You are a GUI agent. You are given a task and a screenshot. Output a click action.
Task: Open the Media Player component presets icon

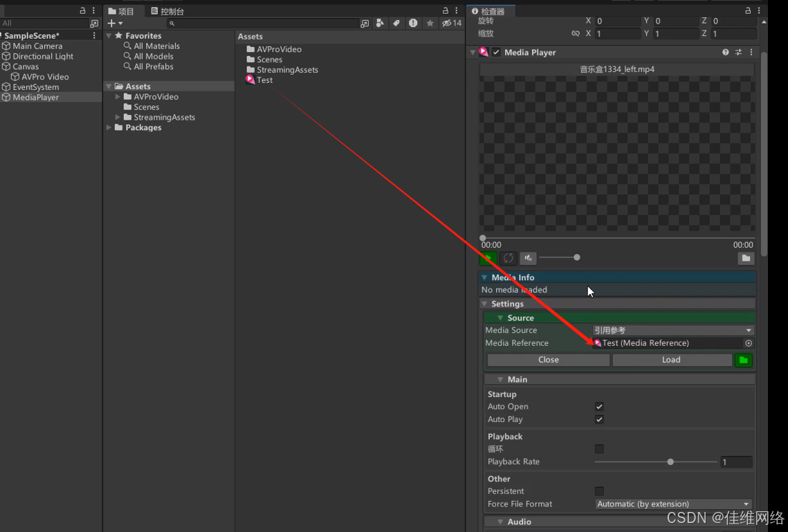coord(738,53)
